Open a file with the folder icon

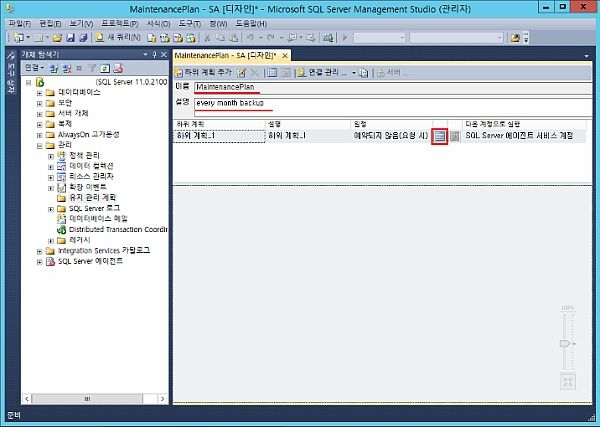pyautogui.click(x=57, y=37)
